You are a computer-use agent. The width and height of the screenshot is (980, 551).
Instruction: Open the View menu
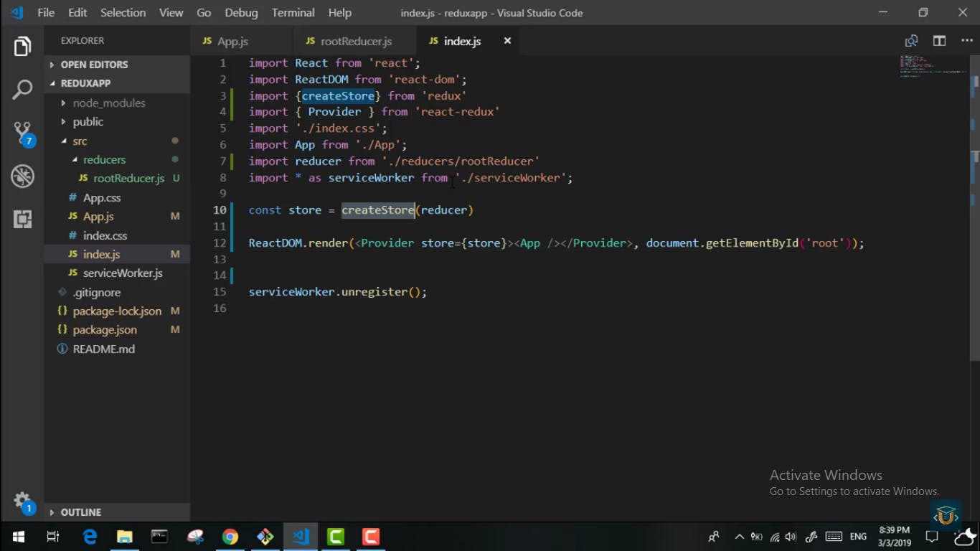(x=171, y=13)
